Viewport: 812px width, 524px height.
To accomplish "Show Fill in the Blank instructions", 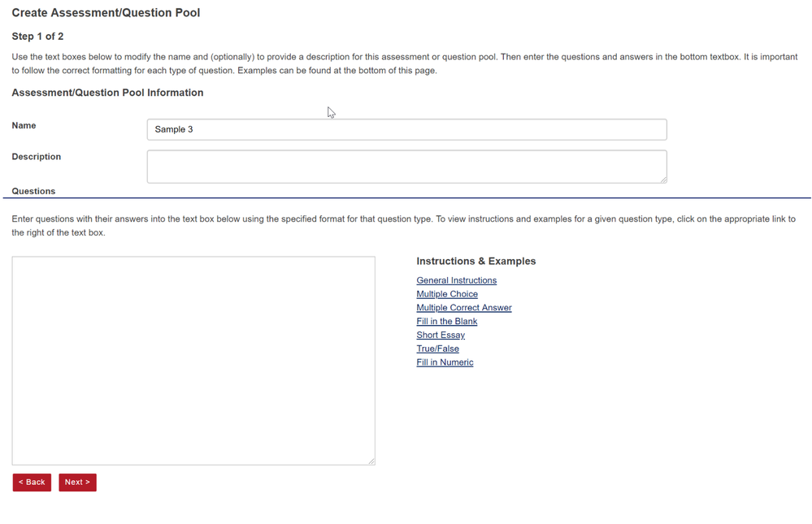I will coord(447,322).
